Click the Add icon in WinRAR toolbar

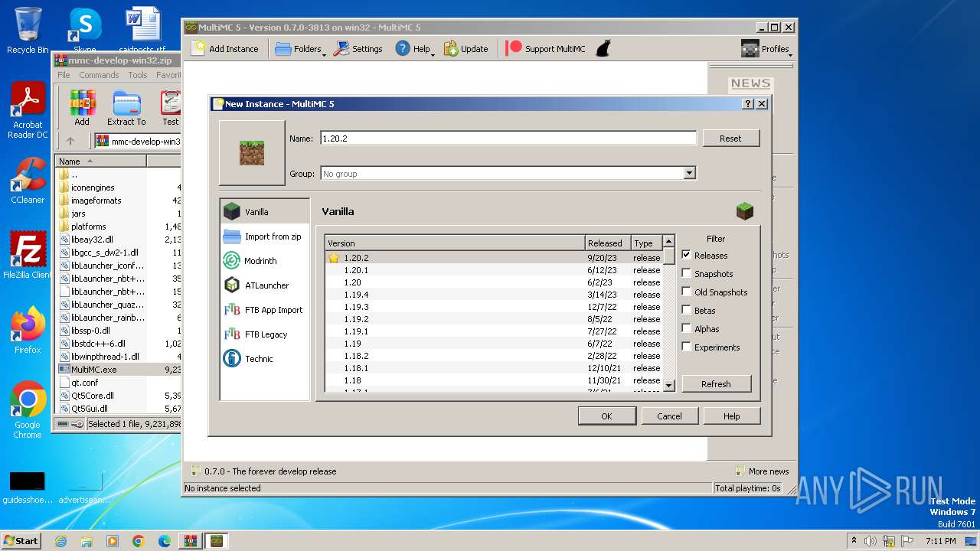pos(82,108)
